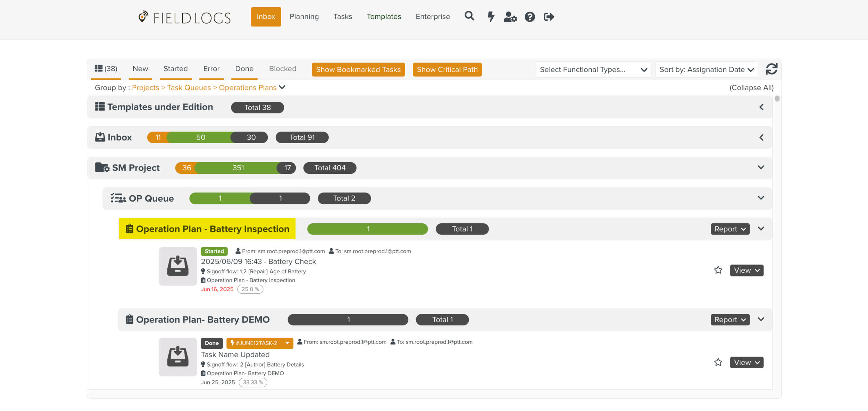
Task: Click the green 351 segment of SM Project bar
Action: pos(238,168)
